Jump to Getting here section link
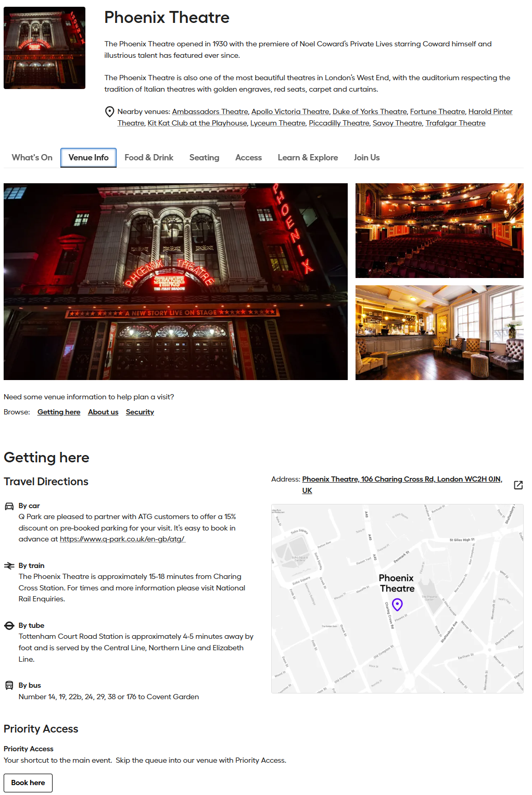 point(59,412)
